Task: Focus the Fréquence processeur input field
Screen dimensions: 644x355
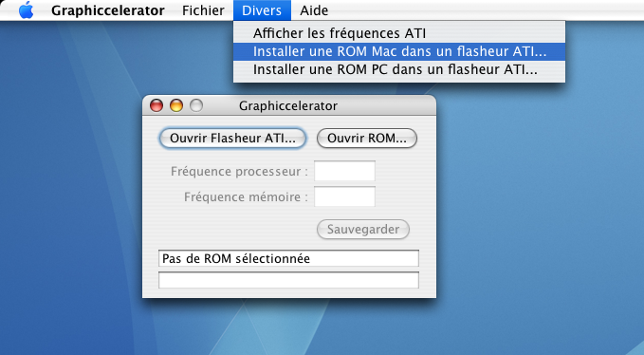Action: pos(344,171)
